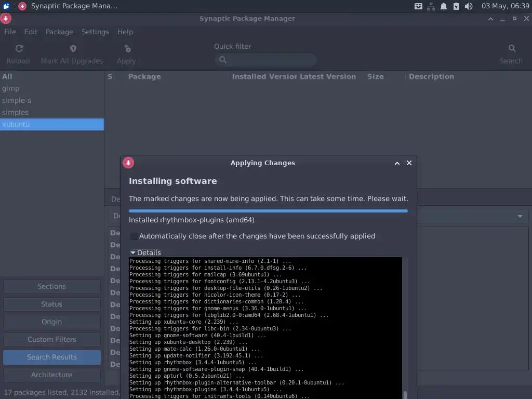Click the 'Setting up apturl' terminal line

pos(187,376)
